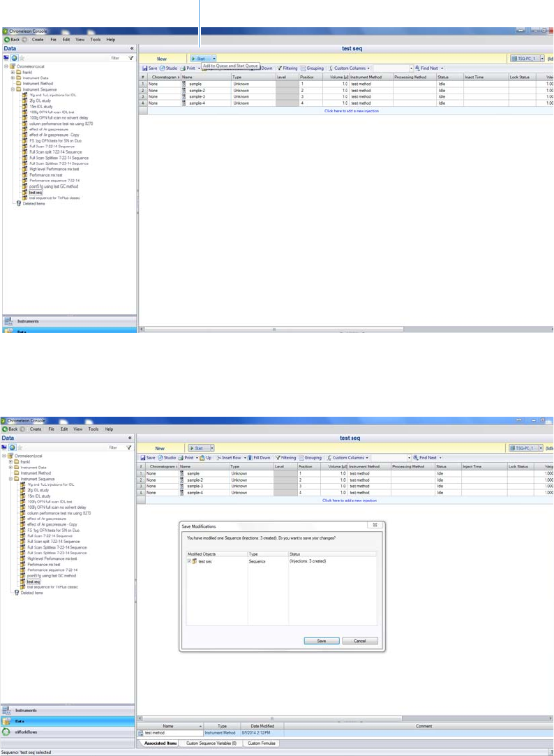Select Deleted Items in the lower console tree
The height and width of the screenshot is (756, 554).
31,593
